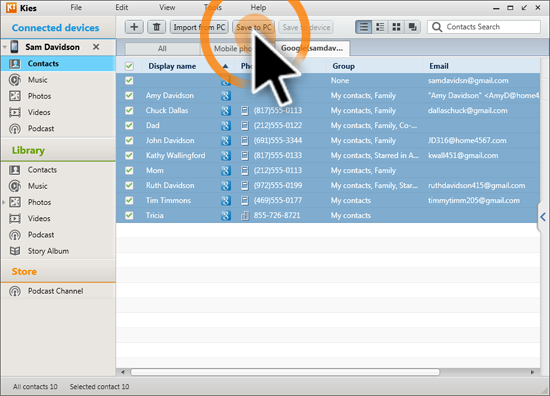The image size is (550, 396).
Task: Click the add contact plus button
Action: 134,27
